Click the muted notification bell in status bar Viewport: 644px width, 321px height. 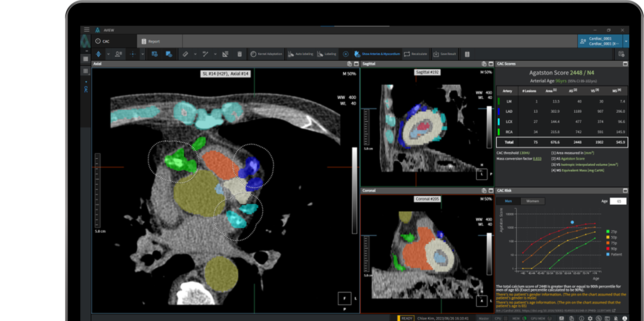[616, 318]
